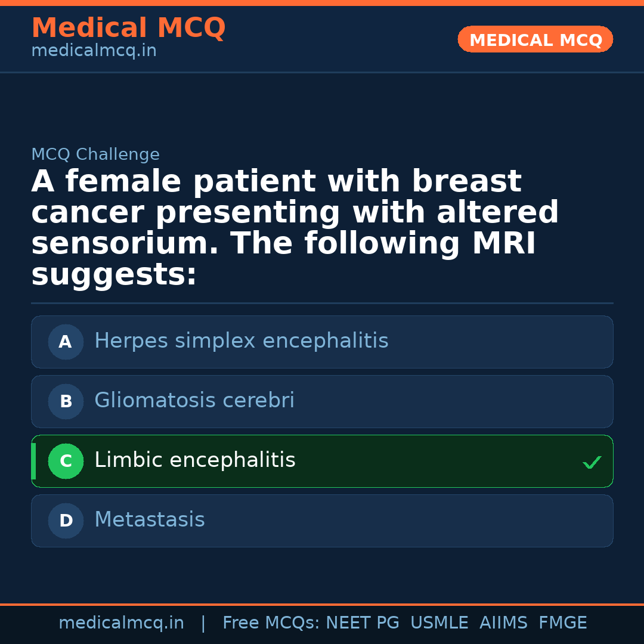Click the D letter circle badge
Image resolution: width=644 pixels, height=644 pixels.
click(66, 521)
